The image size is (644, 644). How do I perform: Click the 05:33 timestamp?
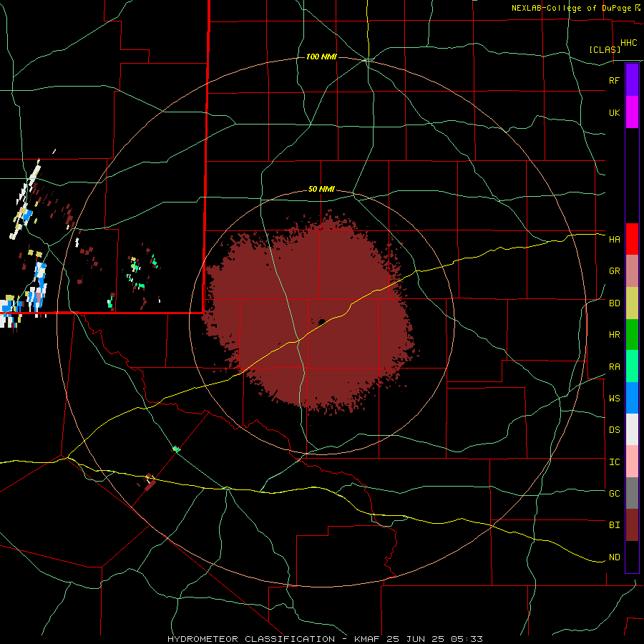tap(466, 639)
